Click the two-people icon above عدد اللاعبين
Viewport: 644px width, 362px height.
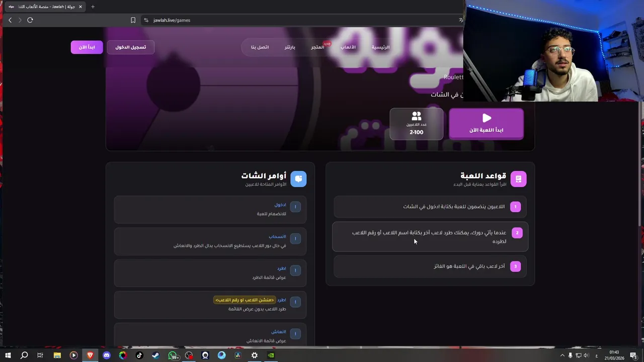pos(416,116)
